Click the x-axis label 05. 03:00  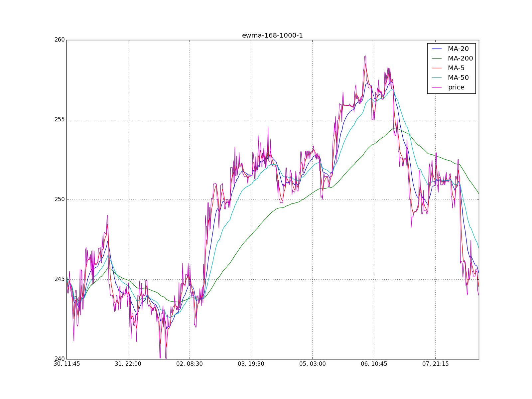(313, 364)
